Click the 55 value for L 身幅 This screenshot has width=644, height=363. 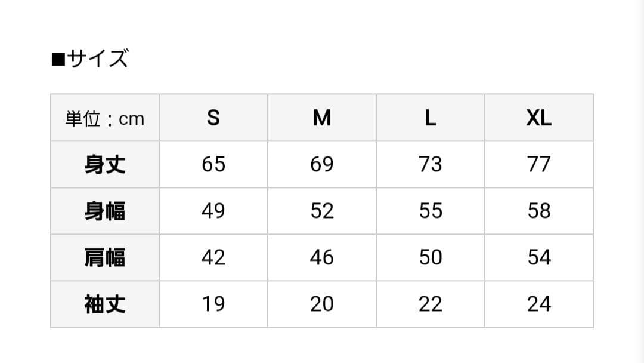[431, 211]
